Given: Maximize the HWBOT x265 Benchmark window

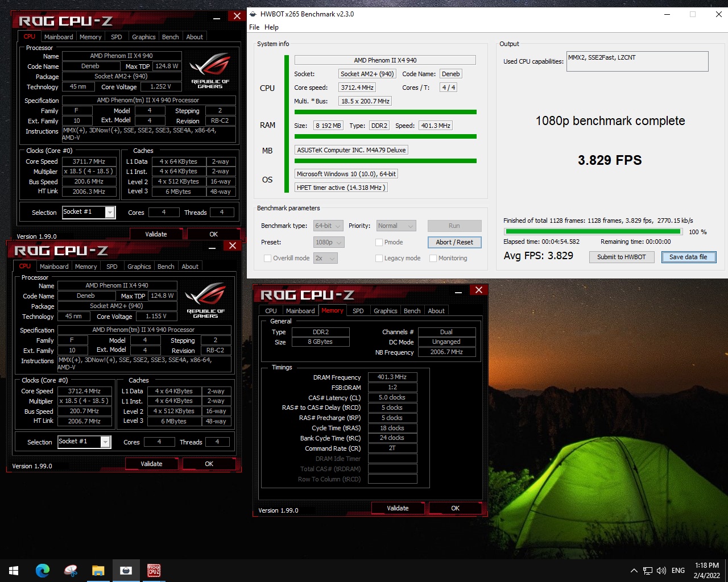Looking at the screenshot, I should tap(693, 14).
